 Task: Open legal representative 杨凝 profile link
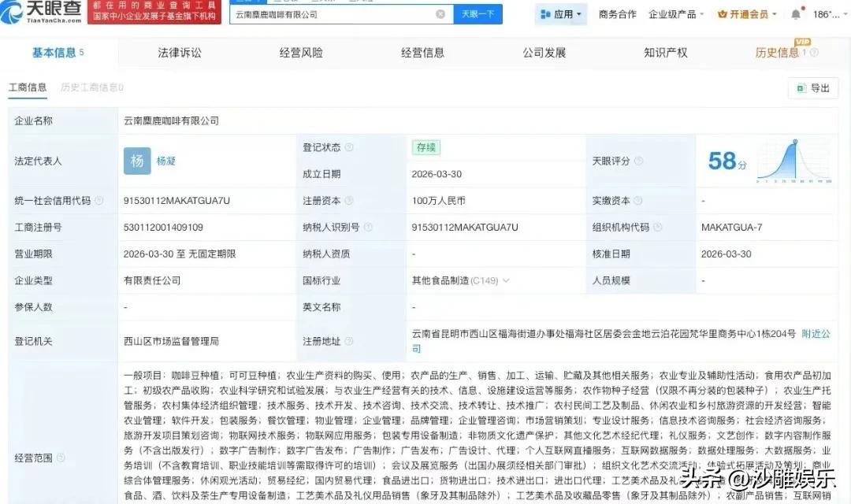(166, 161)
